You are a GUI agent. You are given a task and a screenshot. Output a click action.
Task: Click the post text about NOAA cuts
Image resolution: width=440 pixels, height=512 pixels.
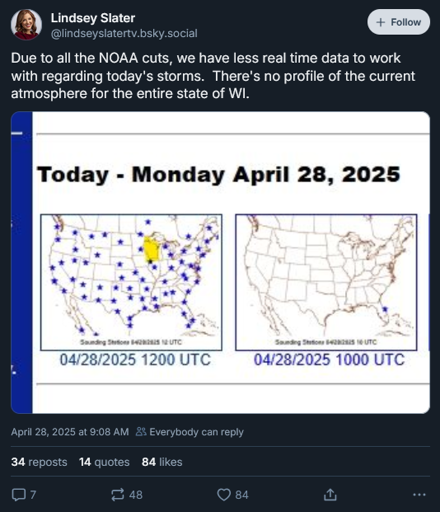coord(213,76)
